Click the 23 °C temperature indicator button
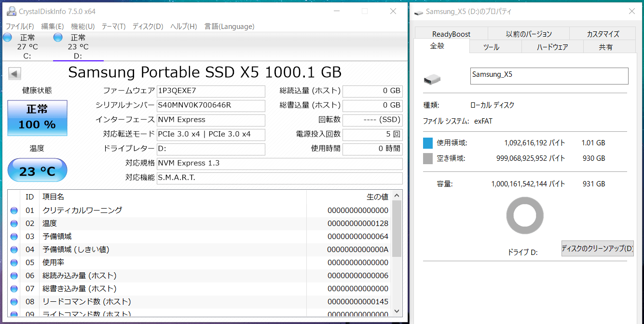The image size is (644, 324). (37, 170)
